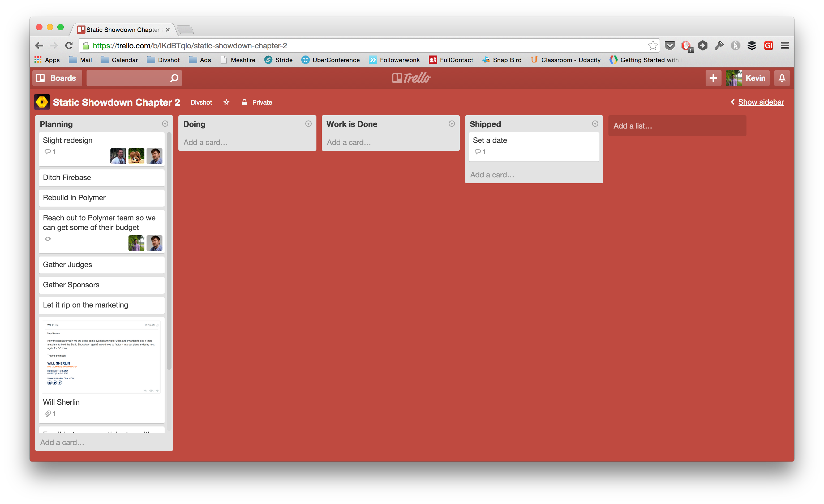Toggle the Doing list settings menu

308,124
